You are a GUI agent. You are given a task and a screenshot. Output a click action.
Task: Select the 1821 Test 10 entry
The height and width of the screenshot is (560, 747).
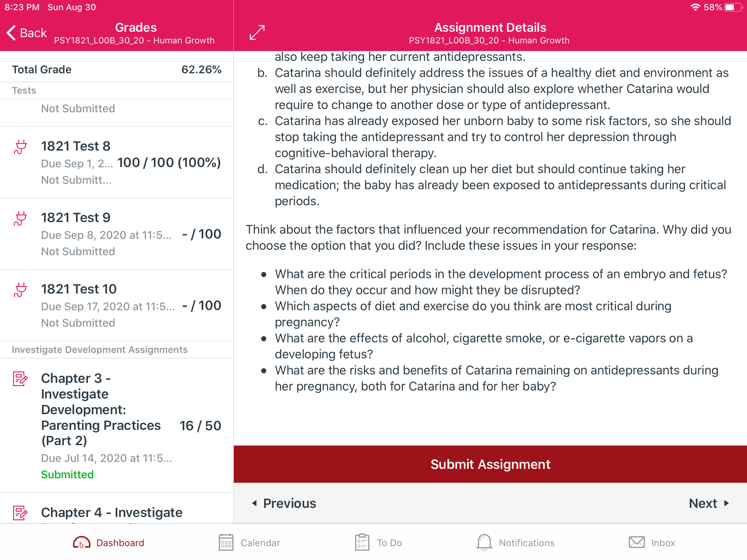coord(117,306)
